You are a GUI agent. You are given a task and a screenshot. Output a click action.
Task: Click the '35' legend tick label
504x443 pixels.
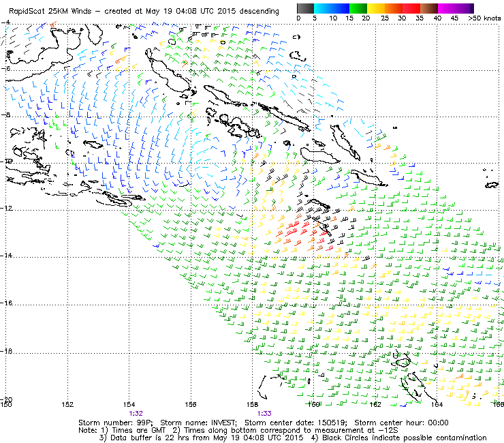[420, 18]
